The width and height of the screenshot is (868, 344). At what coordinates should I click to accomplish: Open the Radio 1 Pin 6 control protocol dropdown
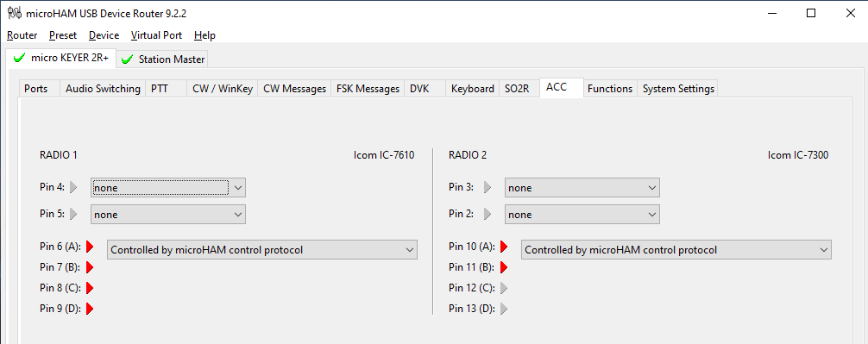point(261,249)
